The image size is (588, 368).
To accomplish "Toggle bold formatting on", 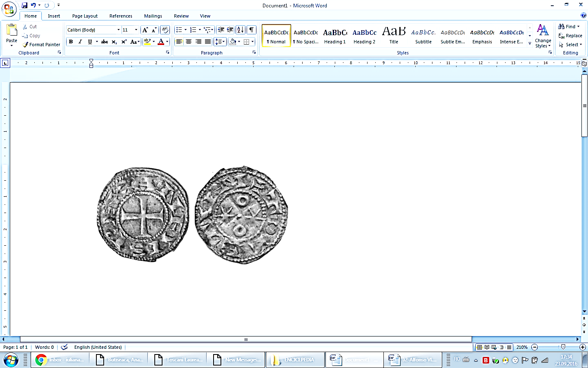I will pyautogui.click(x=70, y=41).
